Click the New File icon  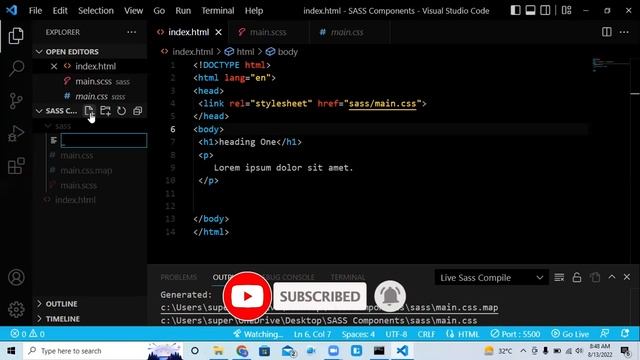pos(89,111)
